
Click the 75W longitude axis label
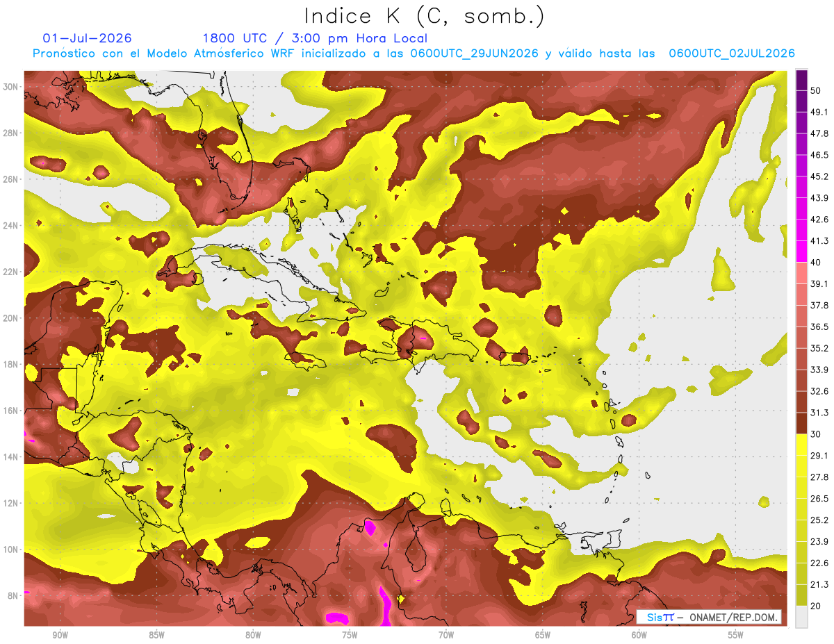350,635
